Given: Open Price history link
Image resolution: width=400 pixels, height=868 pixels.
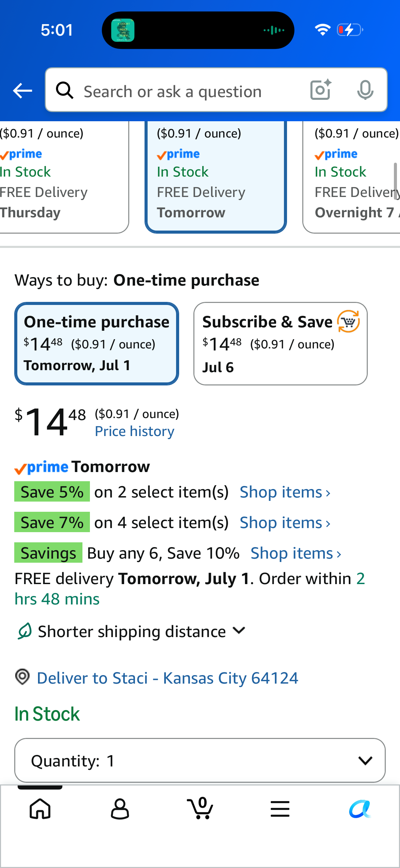Looking at the screenshot, I should pos(134,431).
